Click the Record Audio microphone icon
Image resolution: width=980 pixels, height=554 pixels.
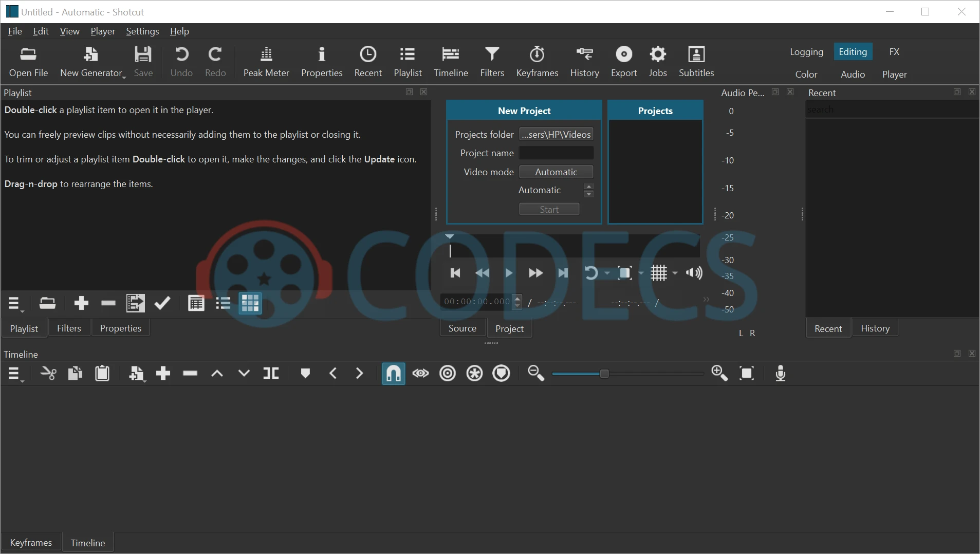point(780,374)
